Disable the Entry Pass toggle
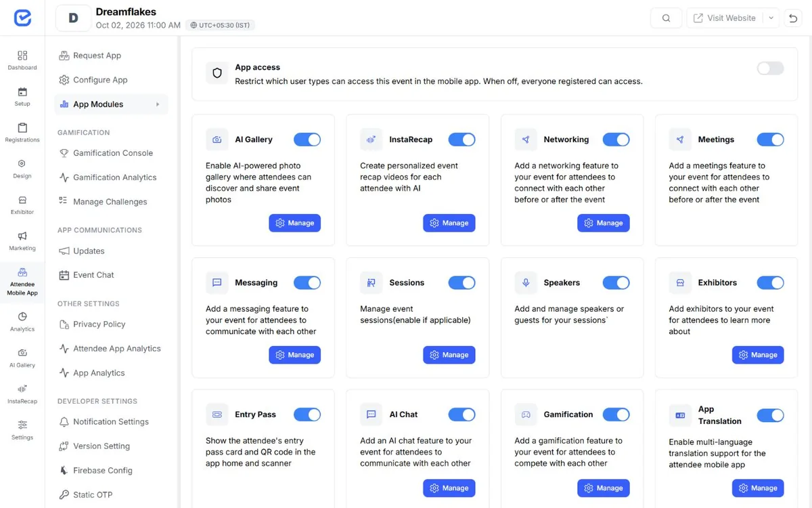Viewport: 812px width, 508px height. click(x=307, y=415)
